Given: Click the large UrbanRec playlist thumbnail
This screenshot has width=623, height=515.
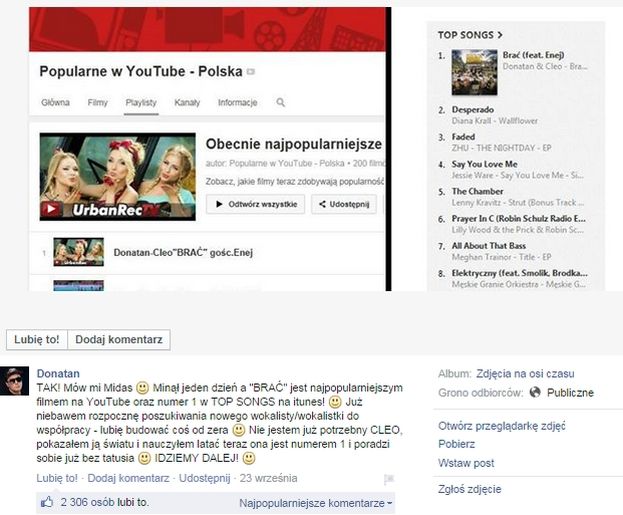Looking at the screenshot, I should 118,177.
